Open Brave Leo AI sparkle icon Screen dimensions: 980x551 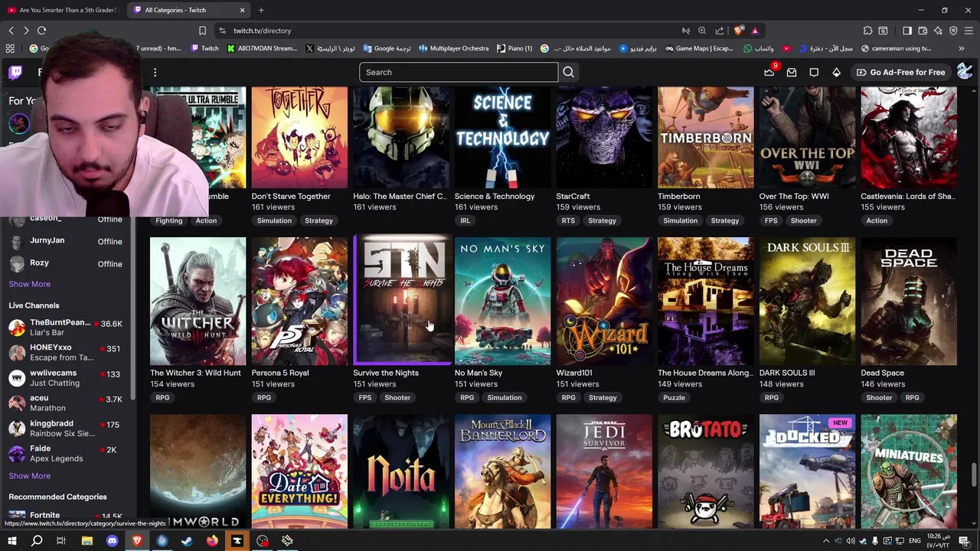click(x=938, y=31)
